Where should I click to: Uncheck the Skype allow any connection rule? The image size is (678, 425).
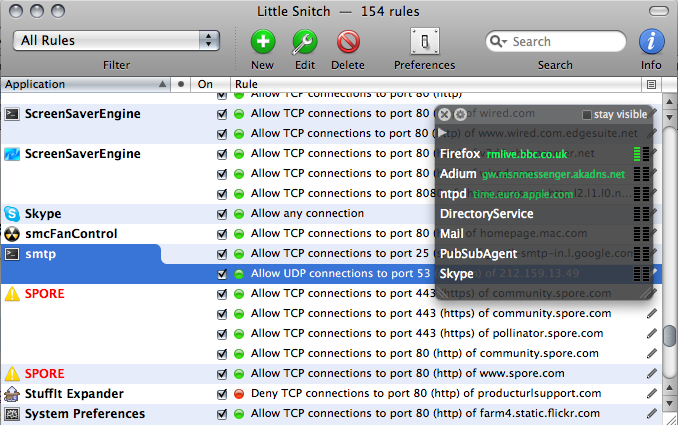(222, 214)
